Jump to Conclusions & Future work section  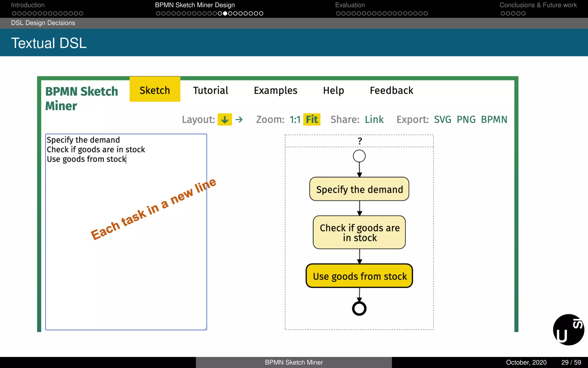pos(538,5)
